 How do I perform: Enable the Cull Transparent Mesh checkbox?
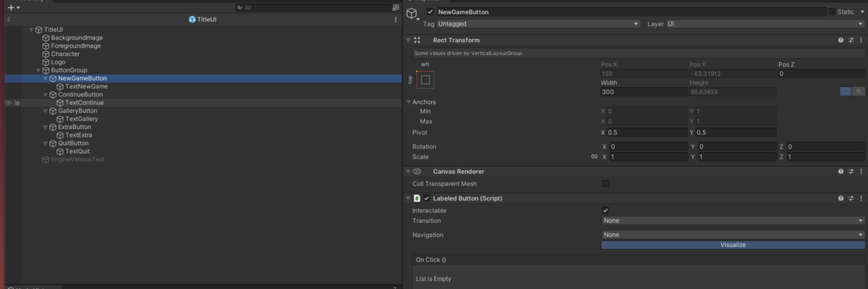click(605, 184)
